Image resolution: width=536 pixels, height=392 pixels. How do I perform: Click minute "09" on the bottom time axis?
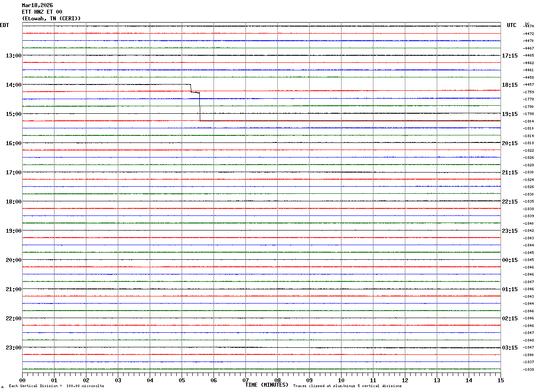click(x=309, y=380)
